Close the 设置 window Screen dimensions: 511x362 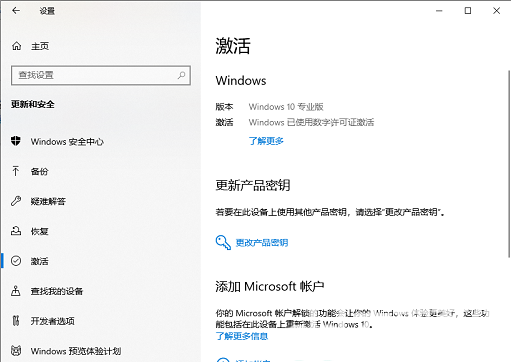pos(496,11)
